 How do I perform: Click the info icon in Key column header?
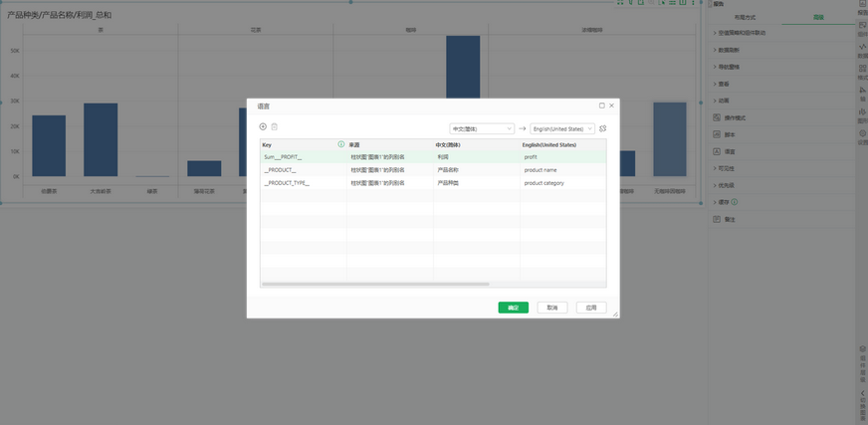pos(341,144)
